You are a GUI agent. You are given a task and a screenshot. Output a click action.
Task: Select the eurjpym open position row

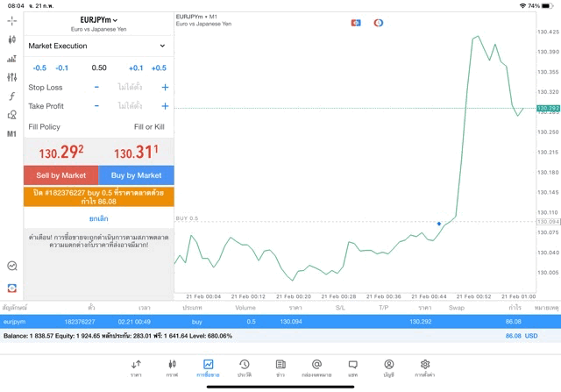click(x=280, y=322)
